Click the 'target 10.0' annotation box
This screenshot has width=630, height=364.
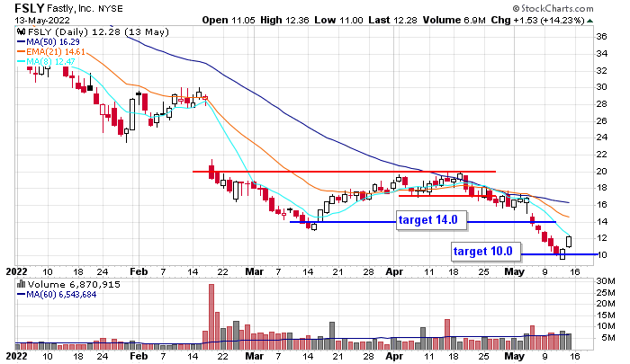(x=486, y=252)
